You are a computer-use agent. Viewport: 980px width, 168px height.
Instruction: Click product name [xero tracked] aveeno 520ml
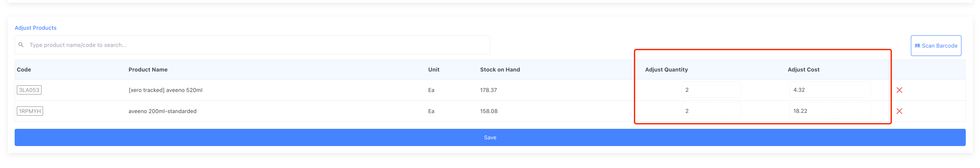[165, 90]
